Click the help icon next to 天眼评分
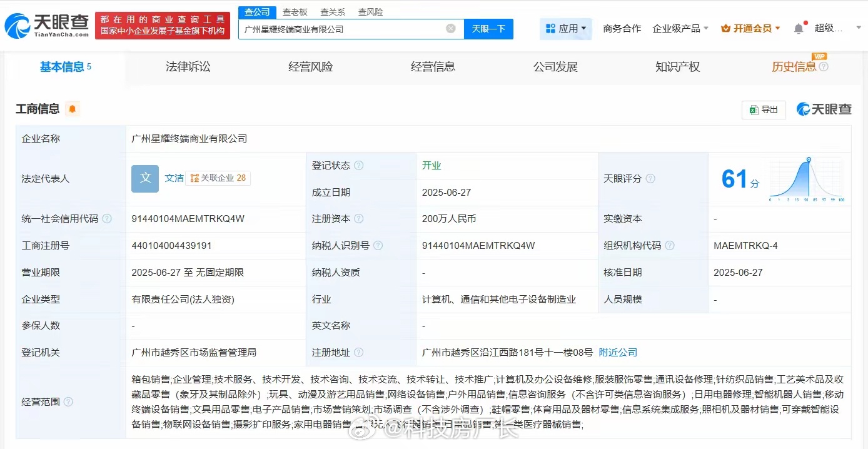The width and height of the screenshot is (868, 449). click(x=650, y=179)
